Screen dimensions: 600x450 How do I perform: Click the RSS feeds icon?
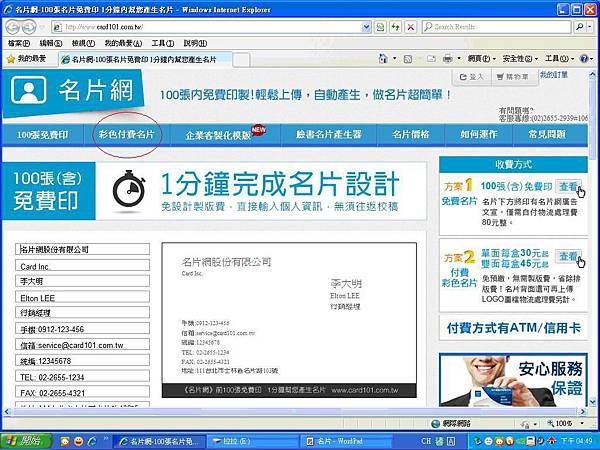[408, 59]
